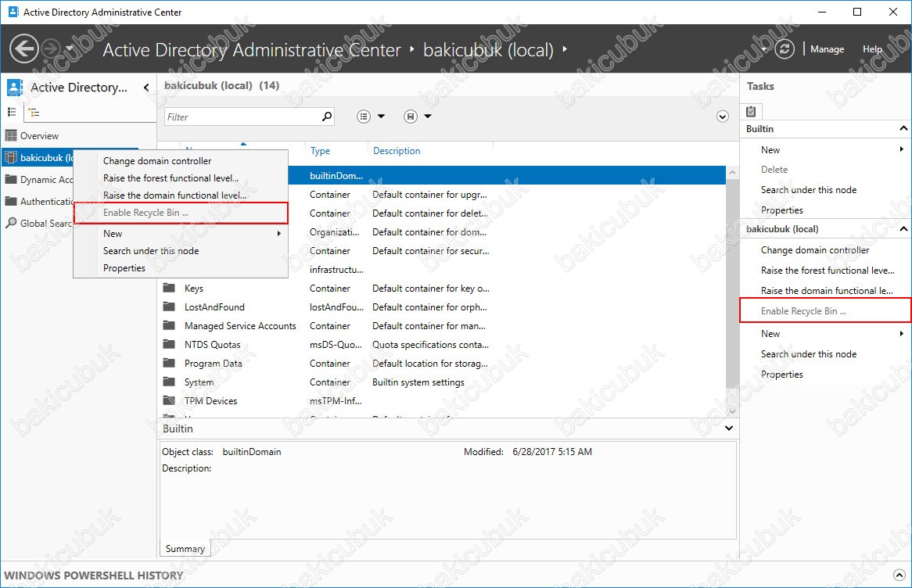Click Raise the domain functional level in Tasks pane

point(827,291)
